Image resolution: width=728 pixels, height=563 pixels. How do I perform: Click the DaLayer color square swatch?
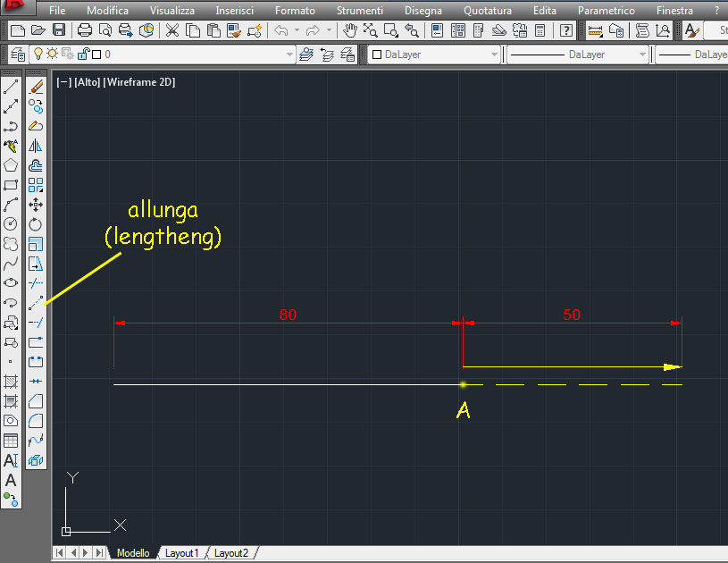(377, 55)
